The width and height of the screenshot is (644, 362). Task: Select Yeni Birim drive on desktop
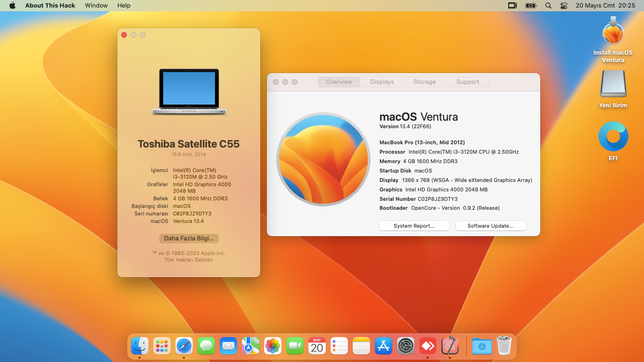coord(613,90)
